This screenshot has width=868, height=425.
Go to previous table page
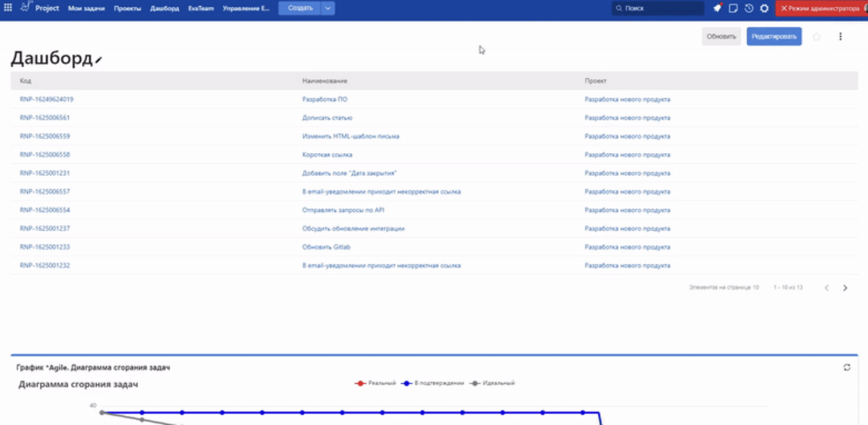(x=826, y=288)
